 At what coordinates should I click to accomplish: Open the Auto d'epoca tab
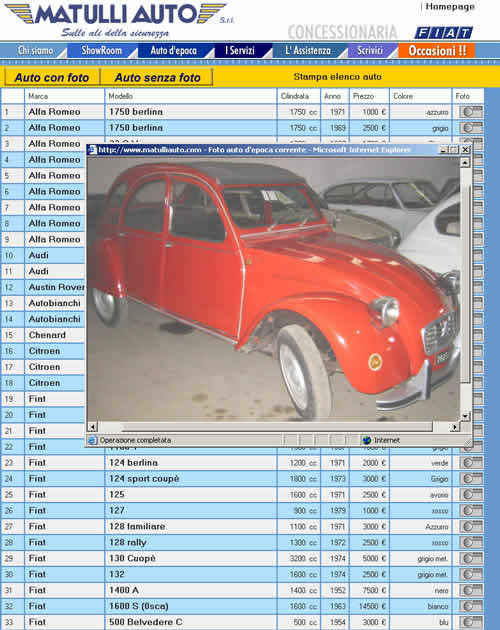(174, 51)
